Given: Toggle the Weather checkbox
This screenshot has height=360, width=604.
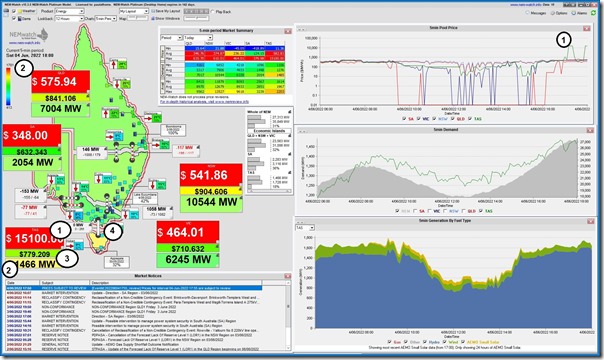Looking at the screenshot, I should point(14,12).
